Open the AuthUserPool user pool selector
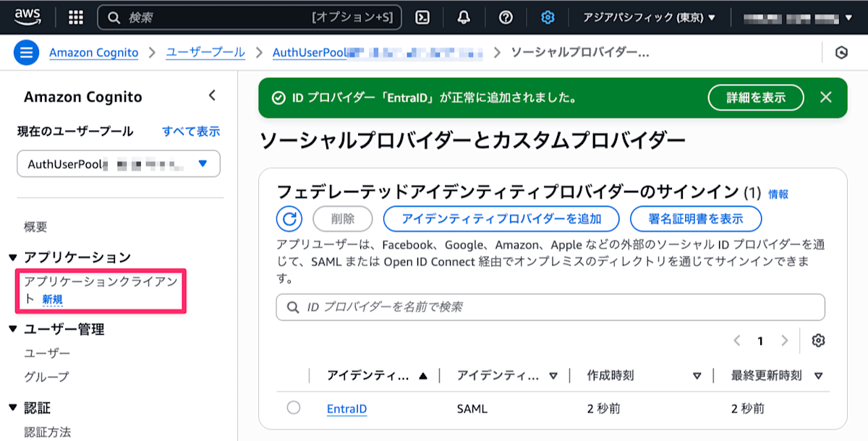 click(x=119, y=164)
